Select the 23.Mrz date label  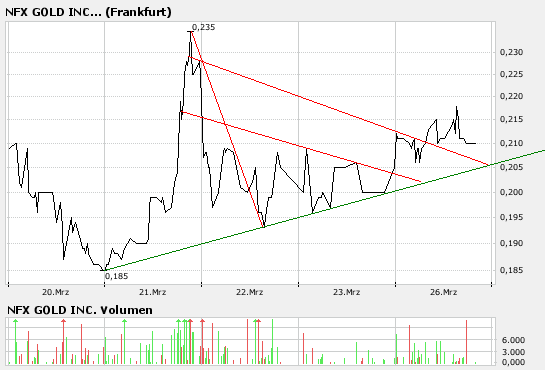347,292
